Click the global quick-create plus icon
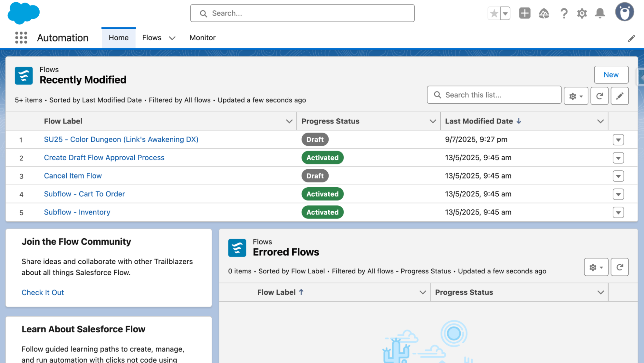Screen dimensions: 644x363 tap(525, 13)
